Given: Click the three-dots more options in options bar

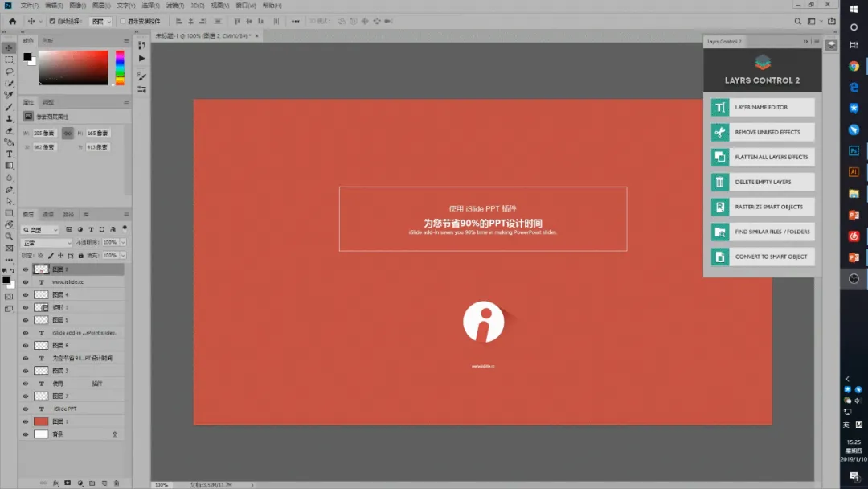Looking at the screenshot, I should coord(295,21).
